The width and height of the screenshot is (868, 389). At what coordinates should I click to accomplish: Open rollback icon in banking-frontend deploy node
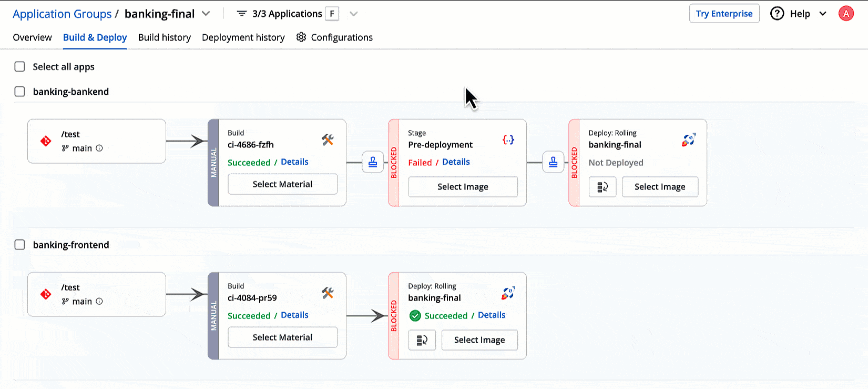point(422,340)
